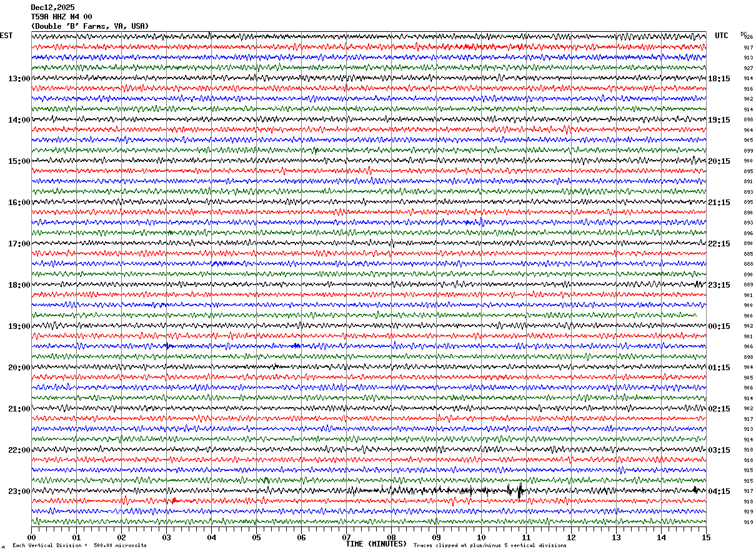The width and height of the screenshot is (756, 554).
Task: Click the "TIME (MINUTES)" axis title
Action: coord(376,544)
